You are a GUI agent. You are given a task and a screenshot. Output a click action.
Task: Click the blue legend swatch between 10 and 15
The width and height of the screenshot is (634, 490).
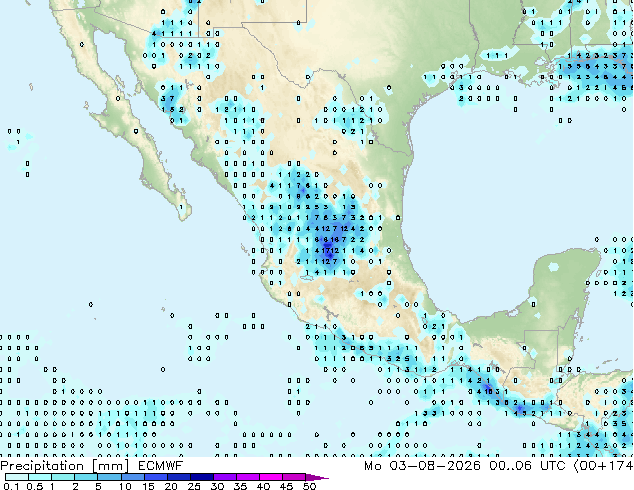click(133, 477)
